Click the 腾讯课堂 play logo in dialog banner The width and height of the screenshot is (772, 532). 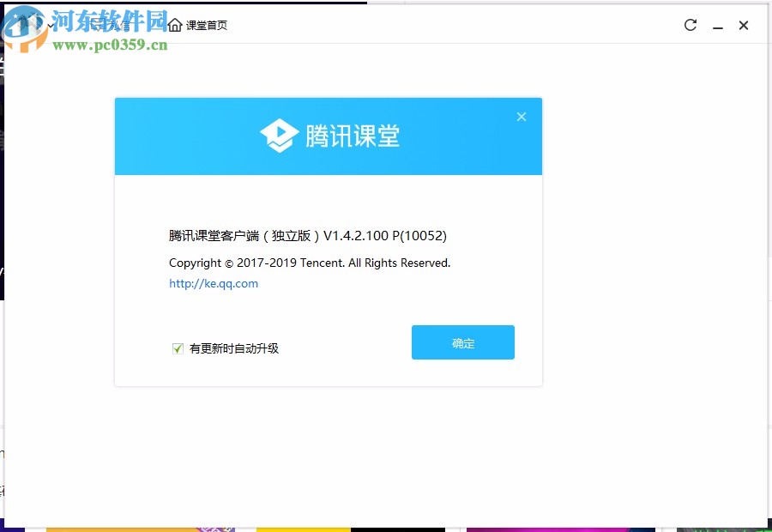coord(279,136)
